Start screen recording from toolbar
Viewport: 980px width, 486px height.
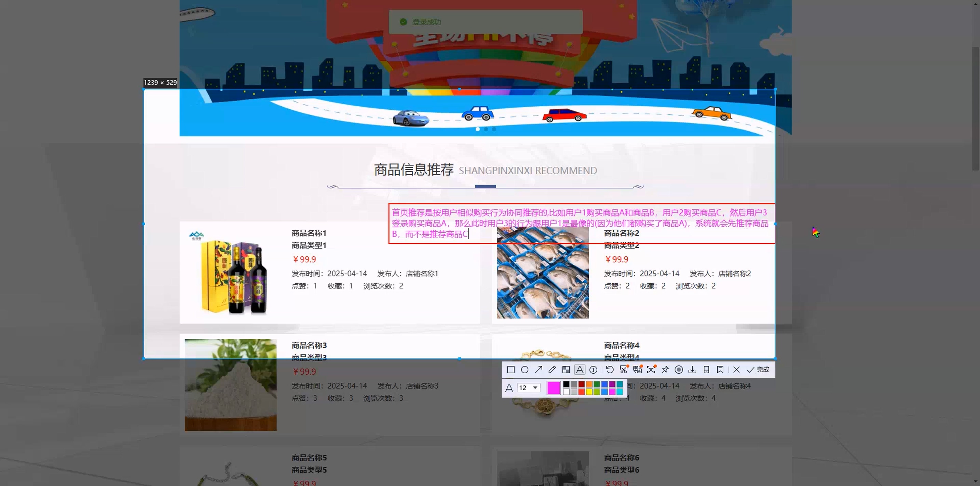coord(679,369)
